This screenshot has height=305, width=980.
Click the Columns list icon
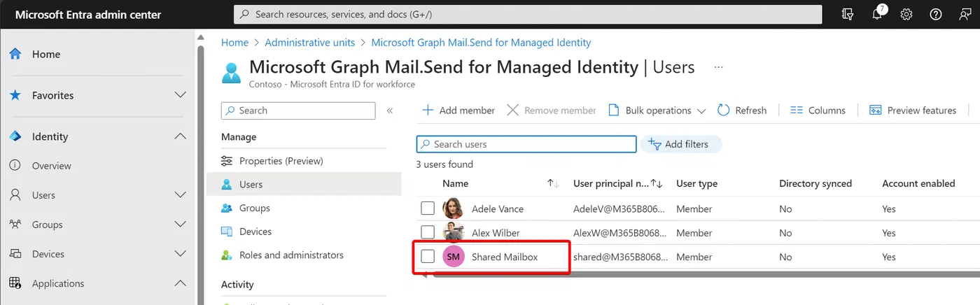pyautogui.click(x=797, y=111)
